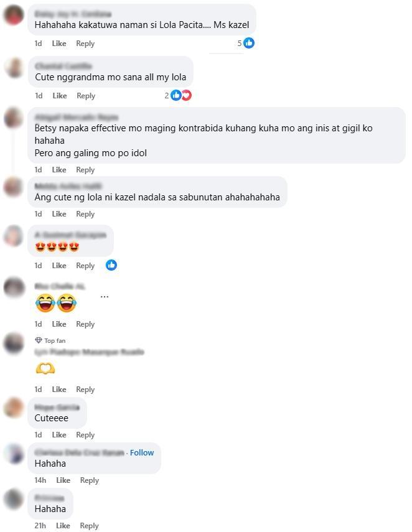Image resolution: width=412 pixels, height=532 pixels.
Task: Open the three-dot options beside the laughing emojis
Action: [x=105, y=297]
